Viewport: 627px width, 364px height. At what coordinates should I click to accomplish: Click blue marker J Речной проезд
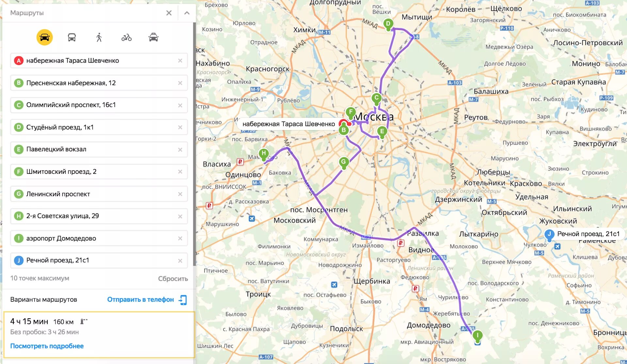pos(549,234)
